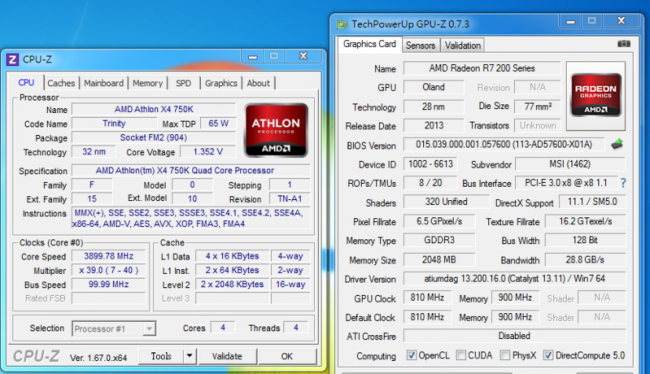Click the Bus Width value 128 Bit
This screenshot has height=374, width=650.
tap(585, 240)
